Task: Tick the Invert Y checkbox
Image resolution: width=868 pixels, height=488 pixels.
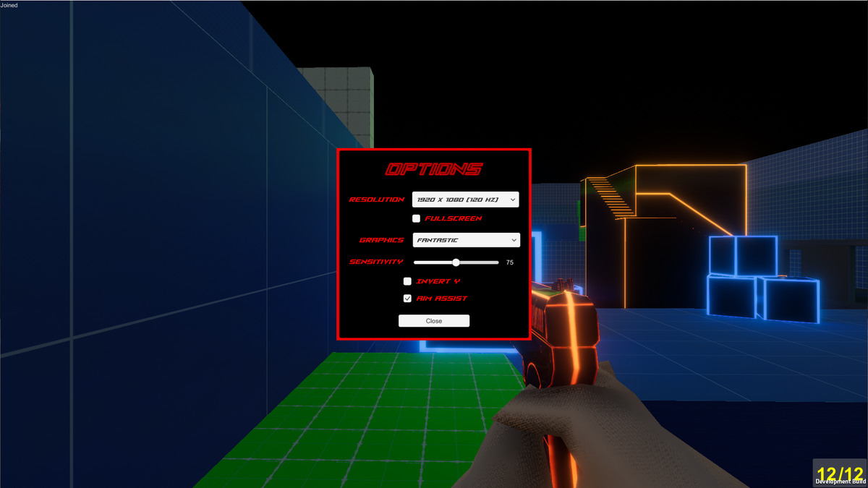Action: pos(407,281)
